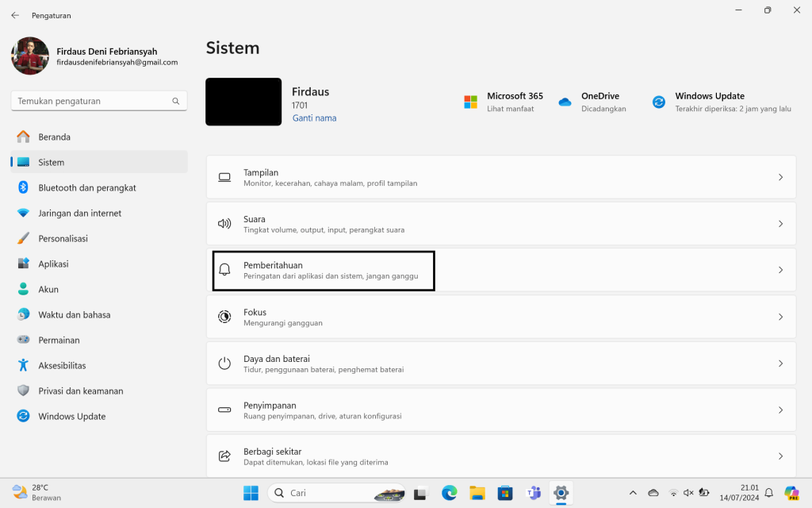Open the Pemberitahuan settings
This screenshot has width=812, height=508.
(324, 270)
